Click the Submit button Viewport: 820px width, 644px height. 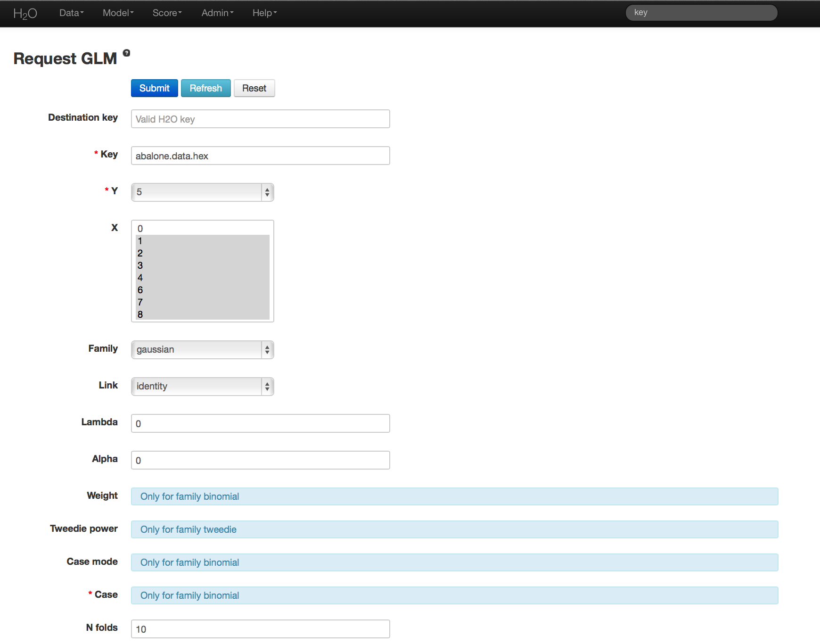154,88
